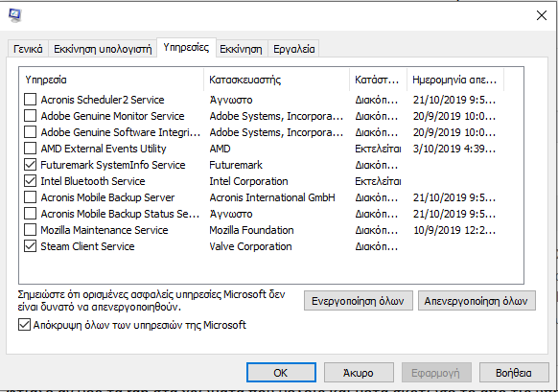This screenshot has width=558, height=392.
Task: Uncheck Futuremark SystemInfo Service
Action: pos(31,165)
